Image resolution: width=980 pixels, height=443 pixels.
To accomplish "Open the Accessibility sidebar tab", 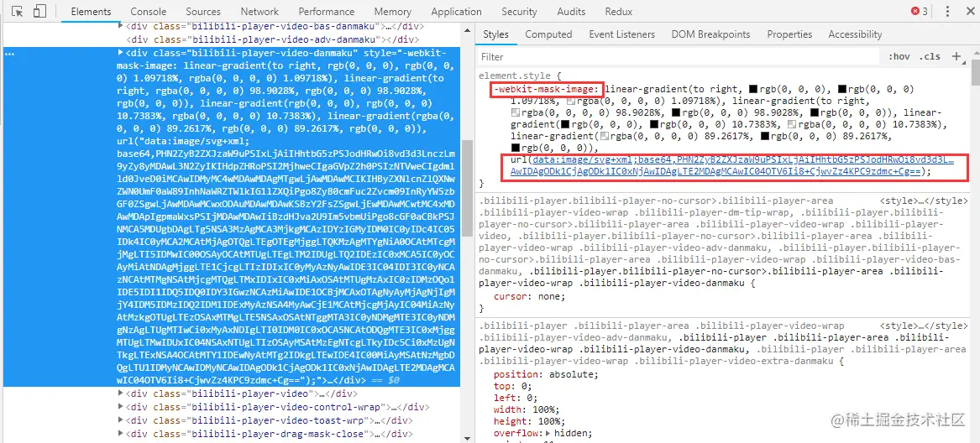I will (x=854, y=34).
